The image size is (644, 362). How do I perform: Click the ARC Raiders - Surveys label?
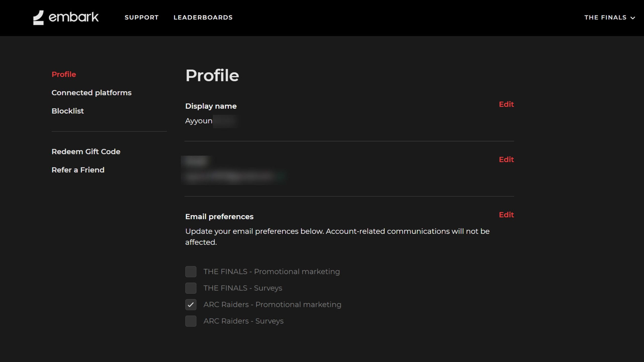coord(243,321)
